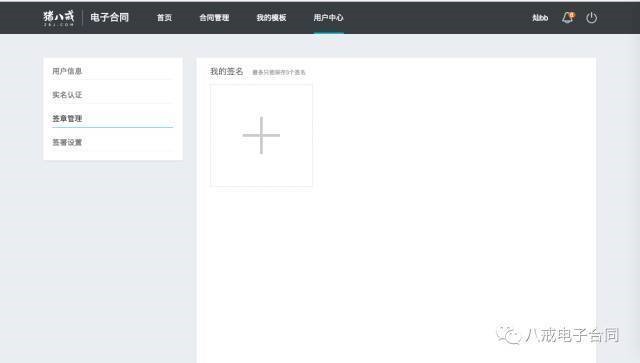This screenshot has height=363, width=640.
Task: Select 用户中心 in the navigation bar
Action: click(x=328, y=18)
